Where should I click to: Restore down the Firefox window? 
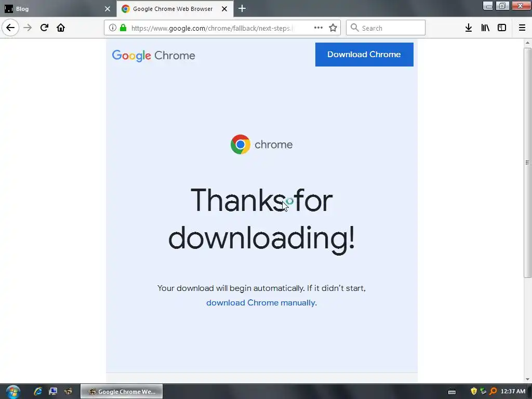click(x=502, y=6)
